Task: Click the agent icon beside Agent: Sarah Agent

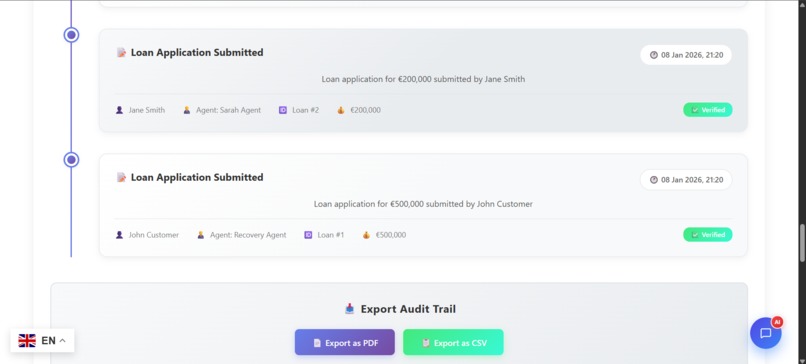Action: tap(187, 110)
